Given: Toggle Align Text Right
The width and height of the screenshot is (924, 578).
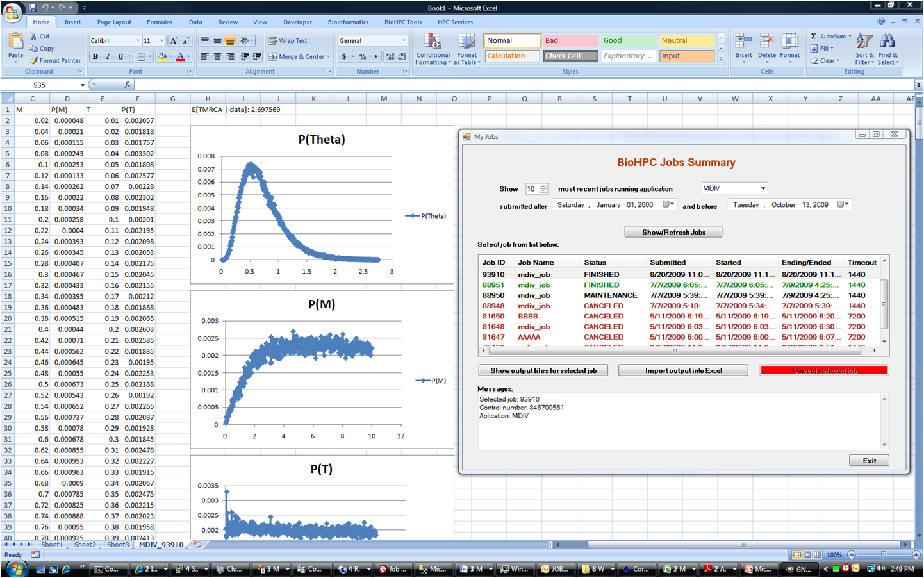Looking at the screenshot, I should (x=229, y=56).
